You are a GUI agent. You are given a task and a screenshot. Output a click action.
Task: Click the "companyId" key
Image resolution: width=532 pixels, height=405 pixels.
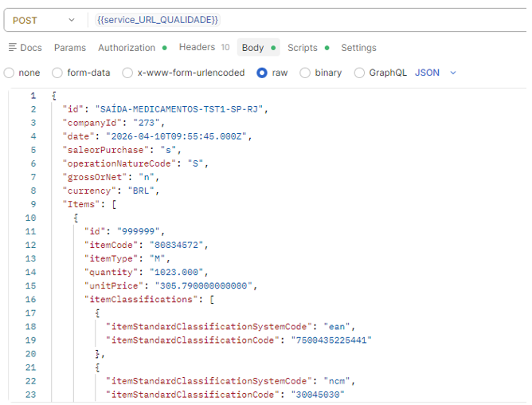92,123
